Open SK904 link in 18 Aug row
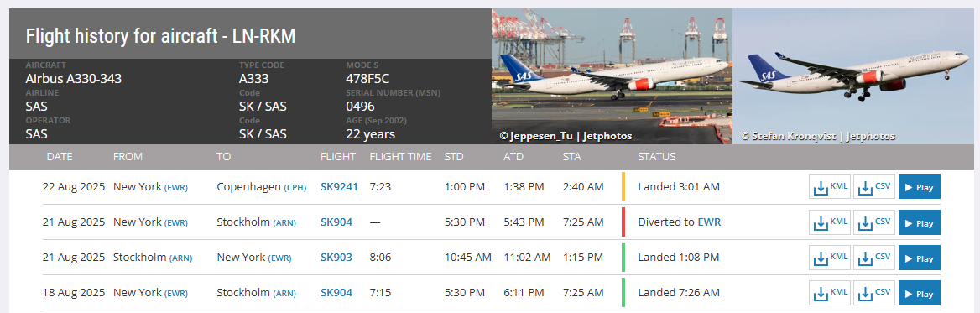 coord(336,292)
